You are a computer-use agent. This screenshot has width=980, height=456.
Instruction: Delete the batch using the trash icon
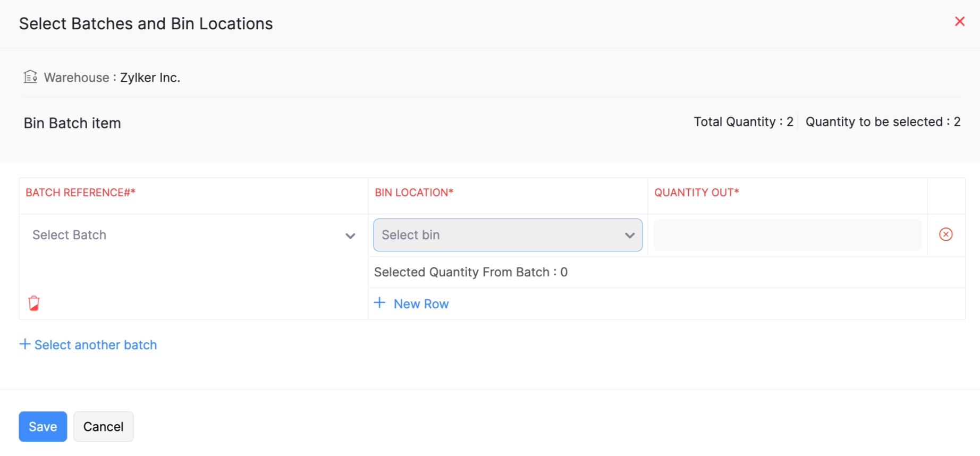[x=34, y=303]
